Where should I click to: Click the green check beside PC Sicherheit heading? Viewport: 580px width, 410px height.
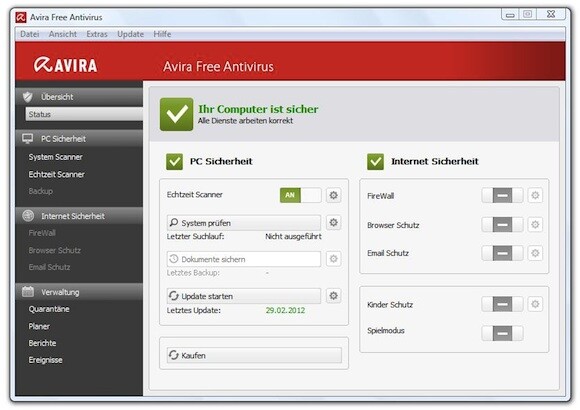[174, 162]
